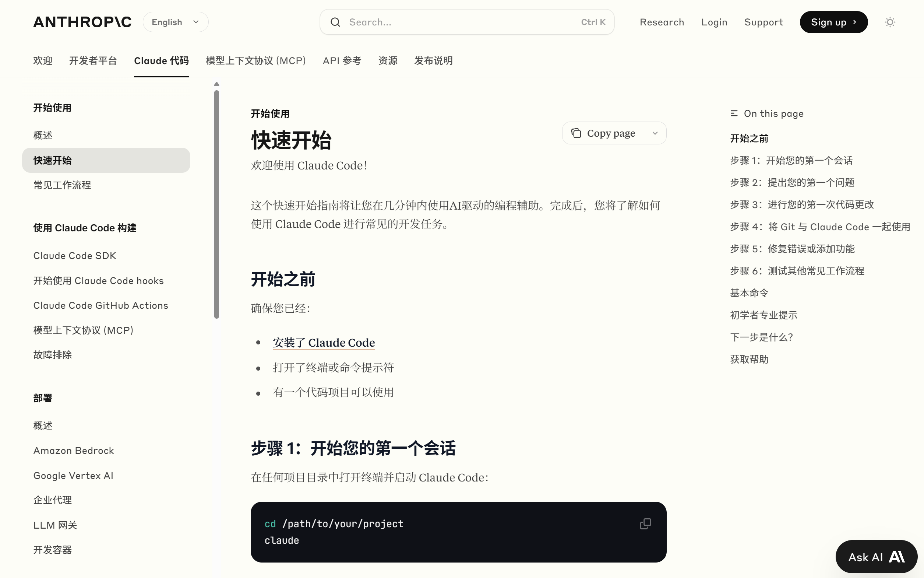Jump to 步骤 1：开始您的第一个会话
Viewport: 924px width, 578px height.
(x=791, y=161)
